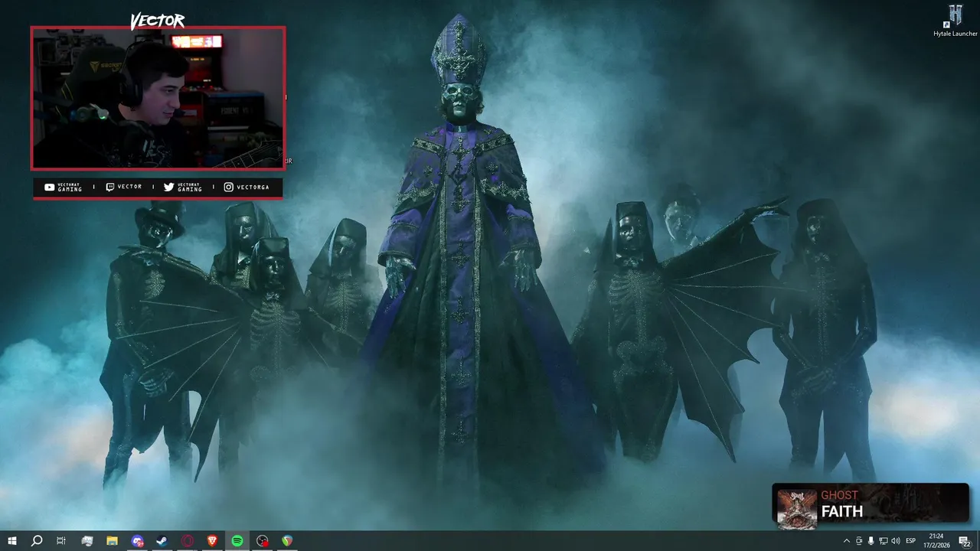The image size is (980, 551).
Task: Click the webcam overlay video
Action: [x=158, y=98]
